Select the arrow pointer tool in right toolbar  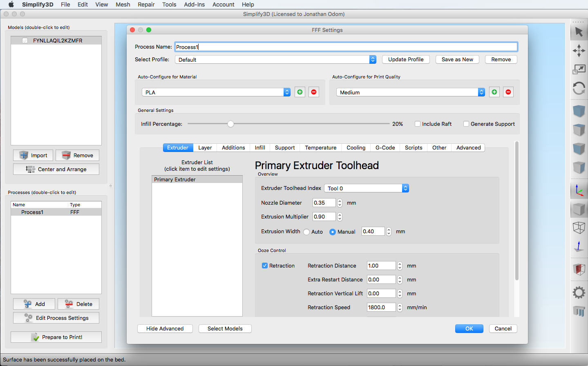(x=579, y=32)
